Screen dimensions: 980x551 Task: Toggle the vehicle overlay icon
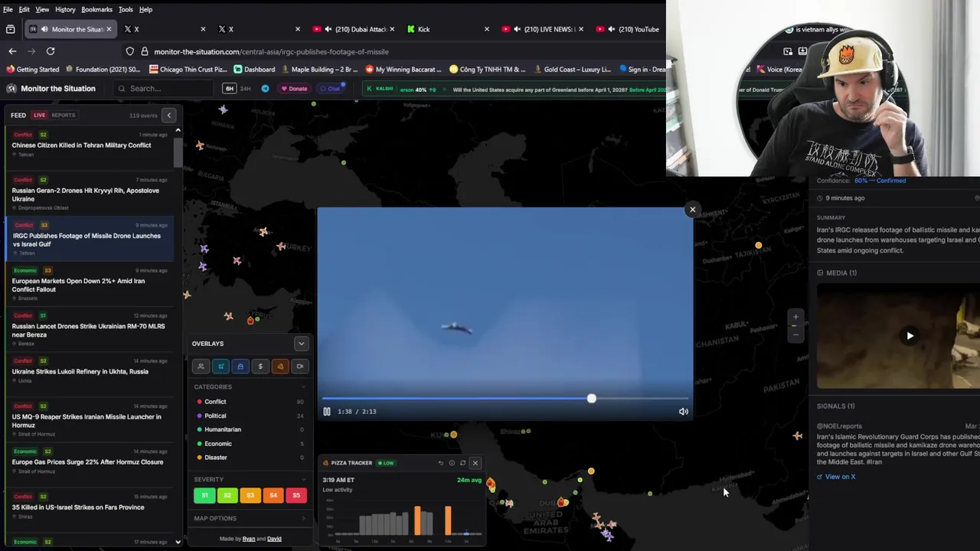[x=240, y=367]
